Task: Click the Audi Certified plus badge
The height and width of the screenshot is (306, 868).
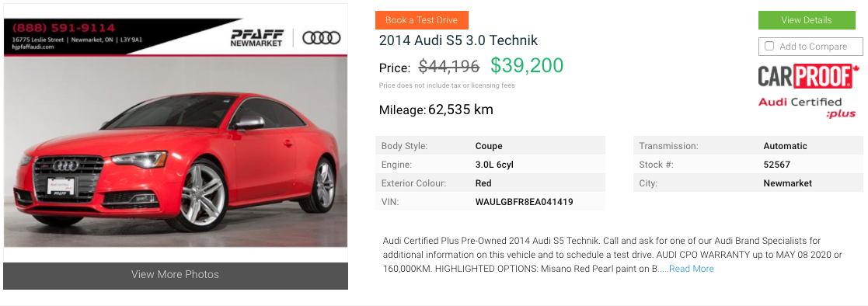Action: tap(807, 107)
